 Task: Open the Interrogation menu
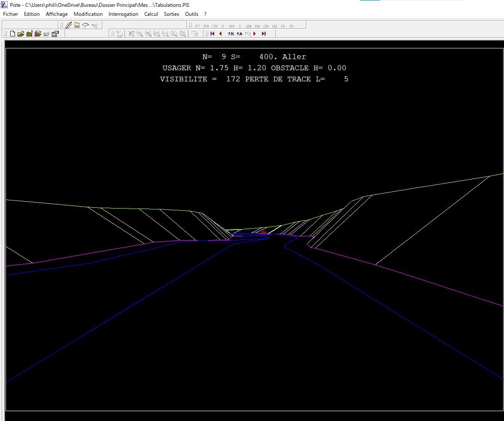(x=123, y=14)
